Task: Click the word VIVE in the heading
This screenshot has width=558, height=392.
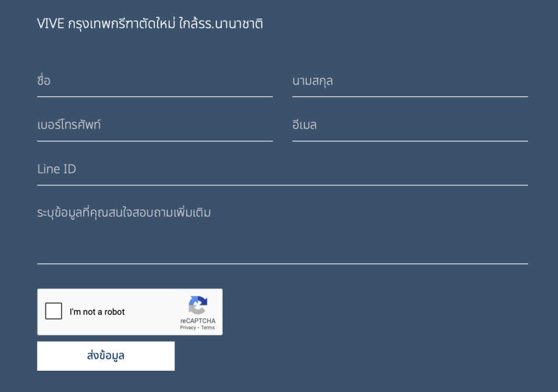Action: 51,24
